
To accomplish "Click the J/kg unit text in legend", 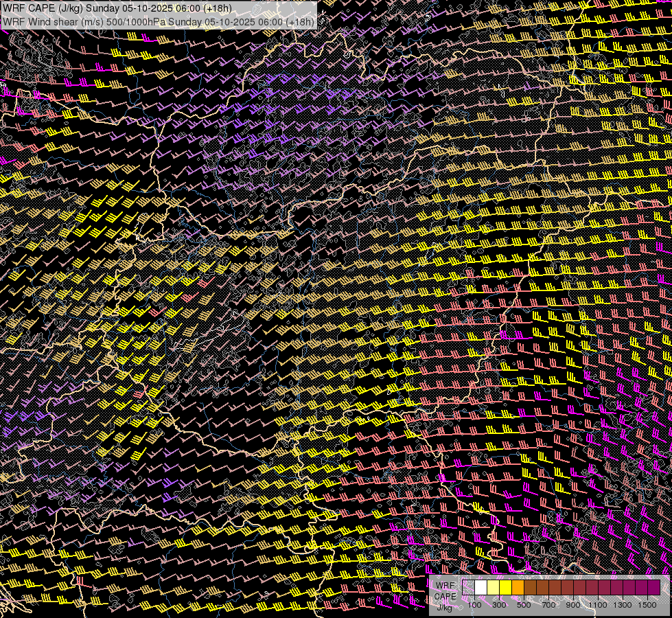I will tap(445, 607).
